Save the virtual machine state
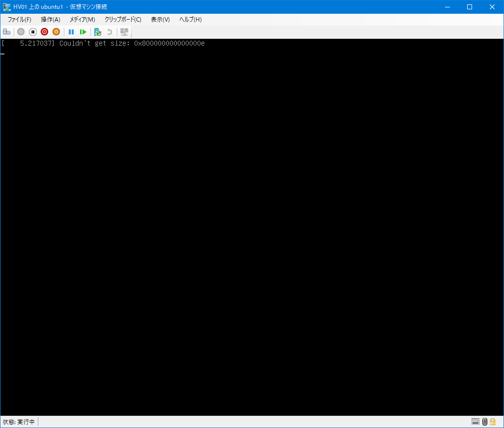The image size is (504, 428). [56, 31]
